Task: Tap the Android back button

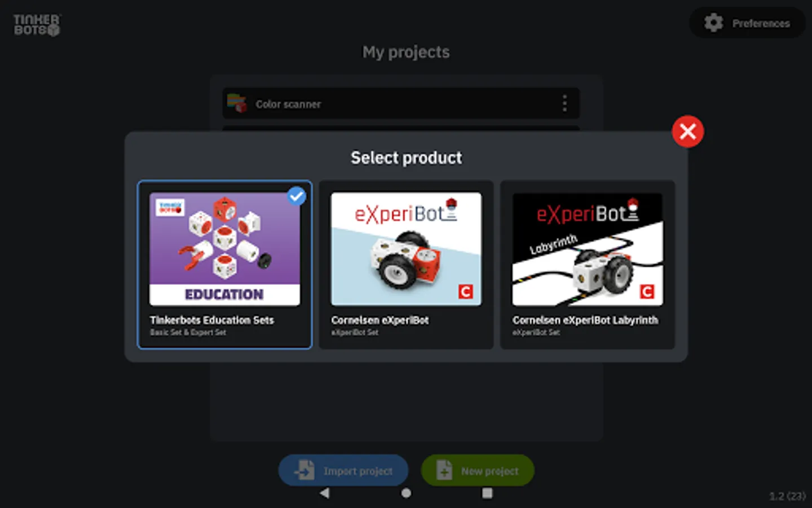Action: tap(324, 493)
